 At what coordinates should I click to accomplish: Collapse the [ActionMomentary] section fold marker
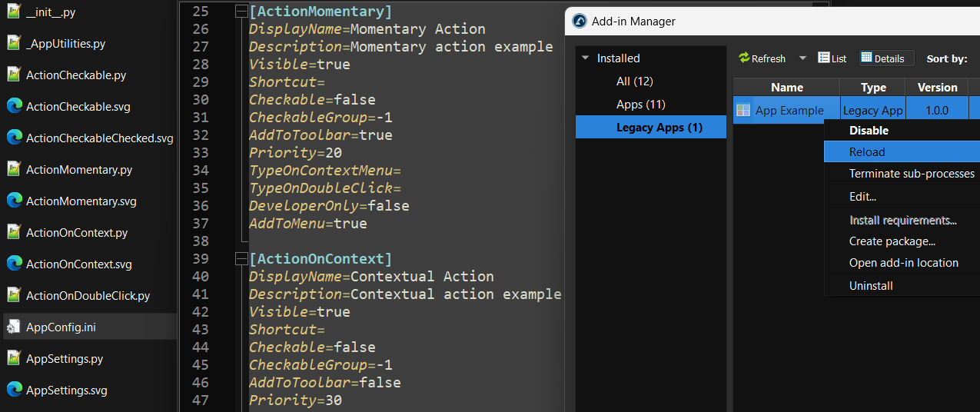[x=241, y=12]
